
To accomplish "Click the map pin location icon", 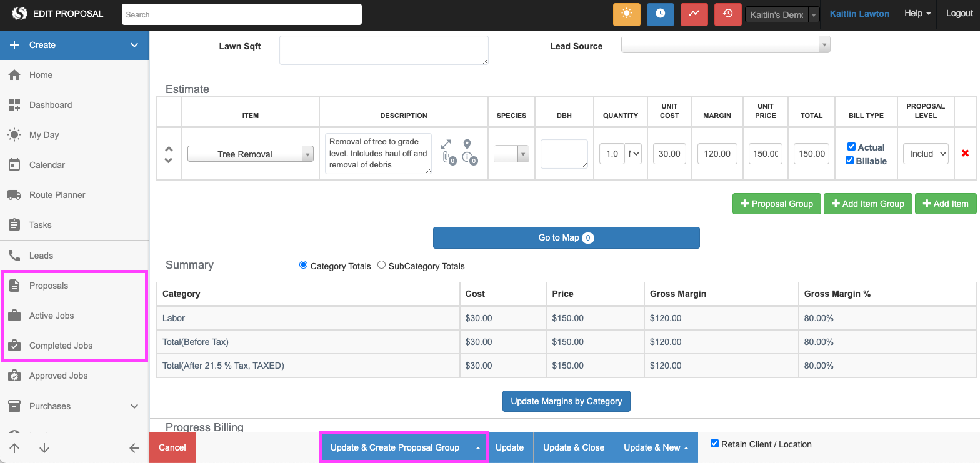I will 467,145.
